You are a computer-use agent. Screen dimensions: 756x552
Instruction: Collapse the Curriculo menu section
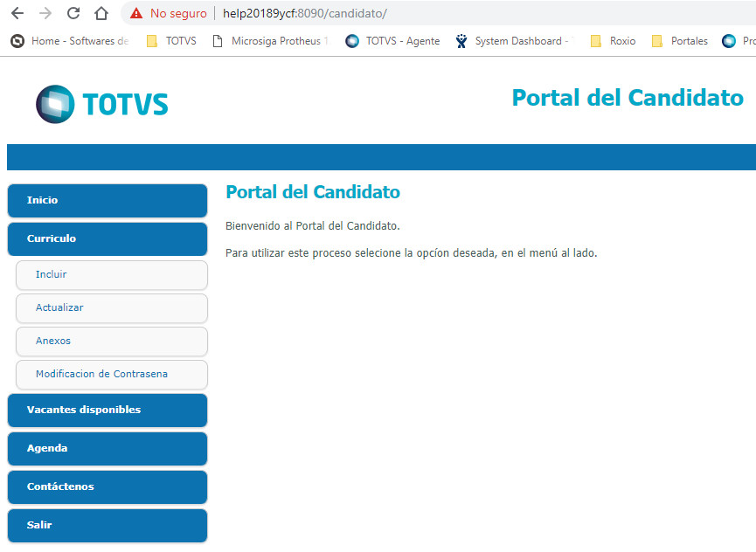(108, 239)
